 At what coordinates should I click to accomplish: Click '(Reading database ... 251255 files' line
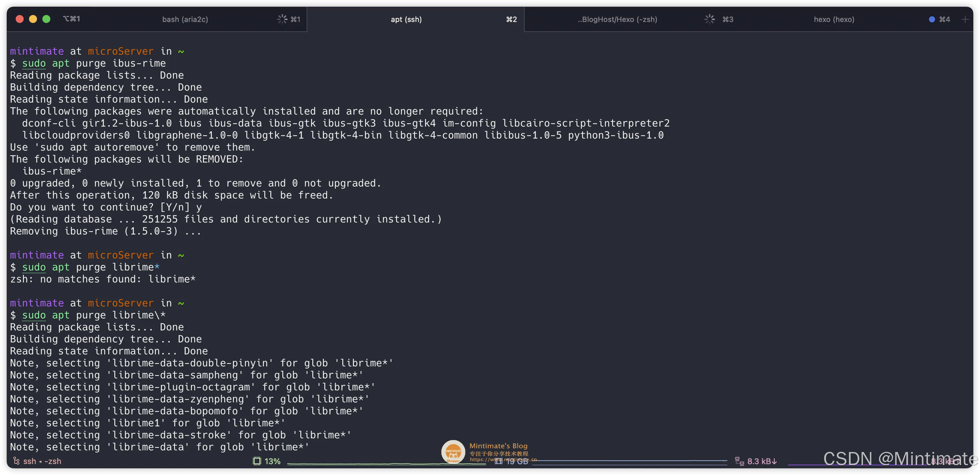point(226,219)
